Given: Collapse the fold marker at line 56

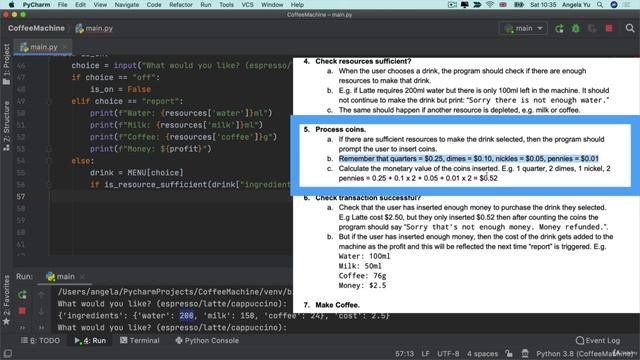Looking at the screenshot, I should (50, 185).
